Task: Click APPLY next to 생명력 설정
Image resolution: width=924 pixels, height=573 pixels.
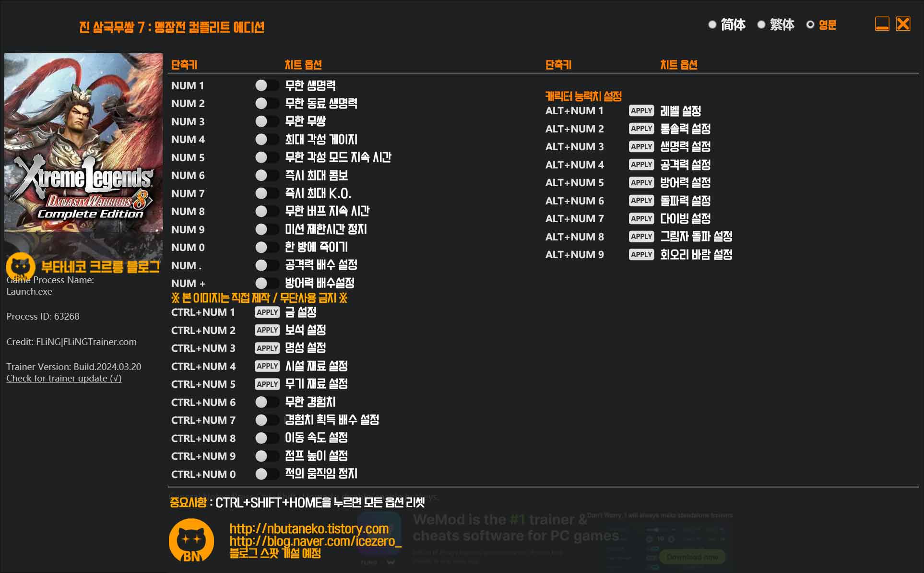Action: pos(641,147)
